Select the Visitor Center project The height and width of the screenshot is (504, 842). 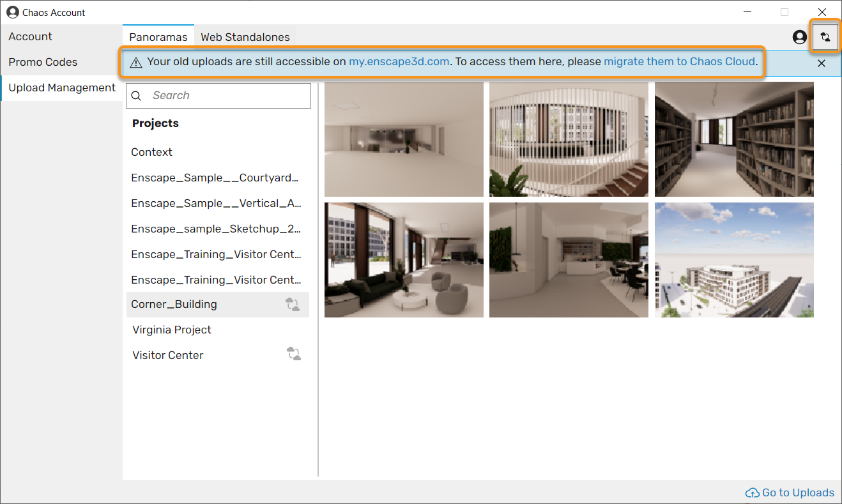[x=218, y=355]
